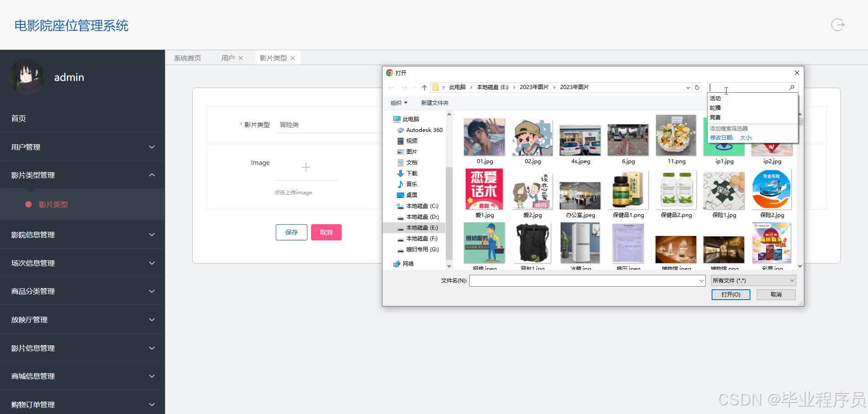The image size is (868, 414).
Task: Click the 保存 button
Action: point(292,232)
